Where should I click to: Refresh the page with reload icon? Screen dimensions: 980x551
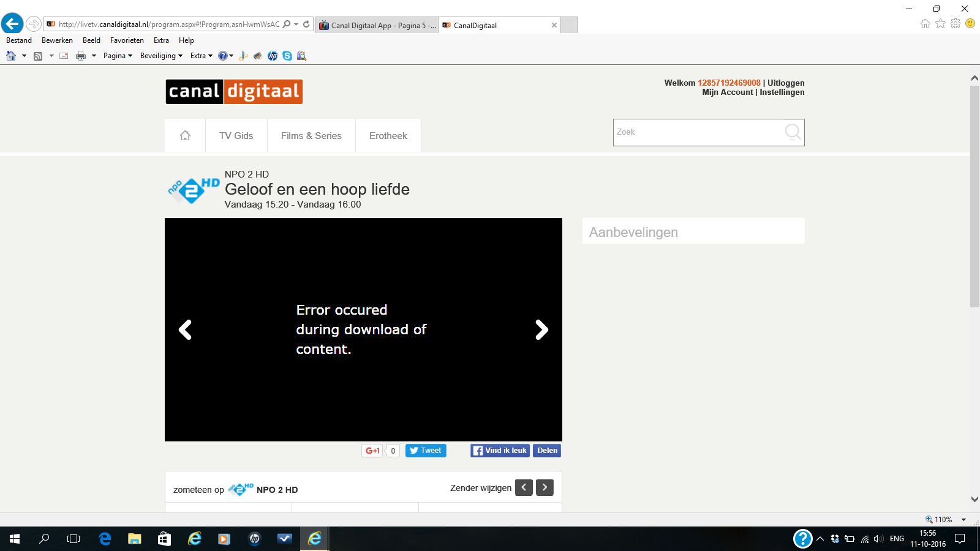click(306, 24)
